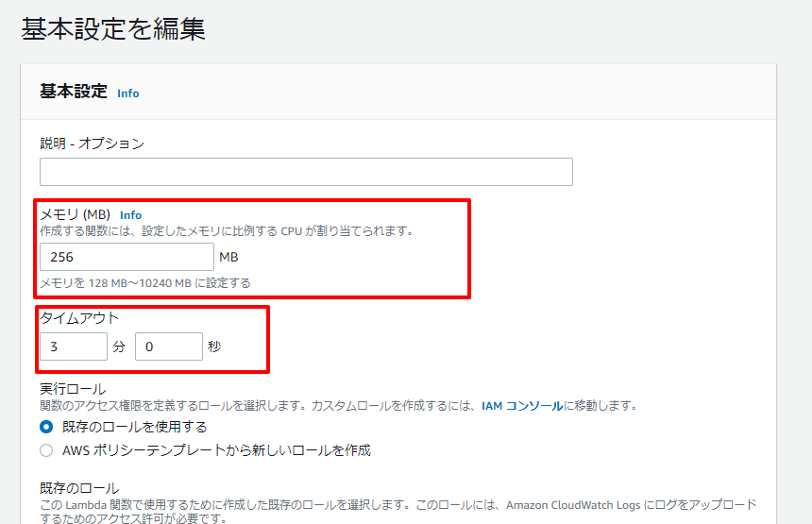Click the memory field showing 256

pos(127,257)
